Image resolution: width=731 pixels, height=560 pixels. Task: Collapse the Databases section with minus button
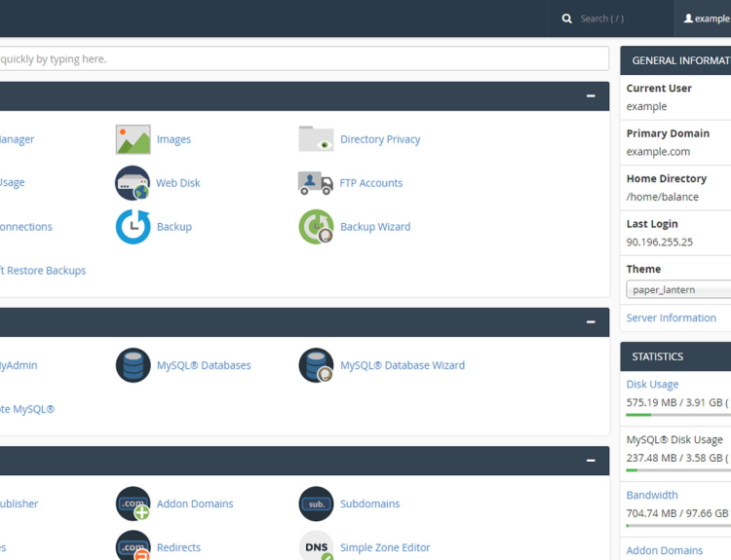(x=591, y=321)
